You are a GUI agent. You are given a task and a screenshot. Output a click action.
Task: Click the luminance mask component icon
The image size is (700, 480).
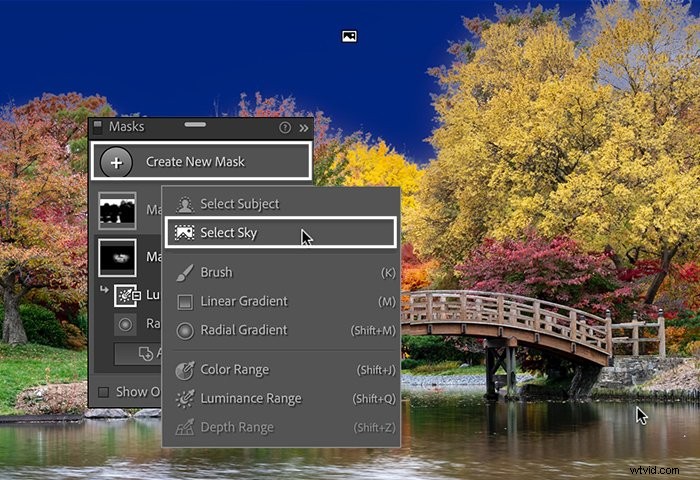point(125,295)
